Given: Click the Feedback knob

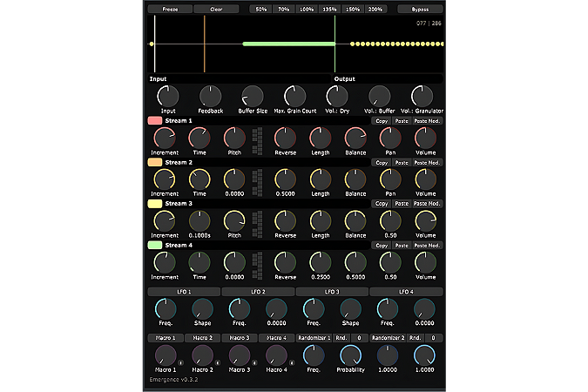Looking at the screenshot, I should [211, 96].
